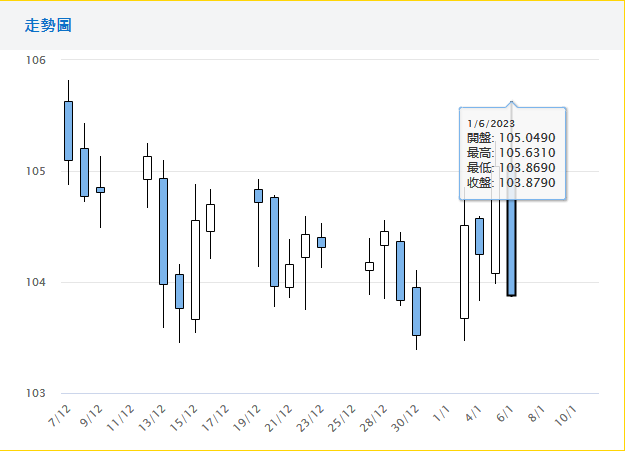Click the 4/1 blue candlestick
This screenshot has width=625, height=453.
[480, 236]
